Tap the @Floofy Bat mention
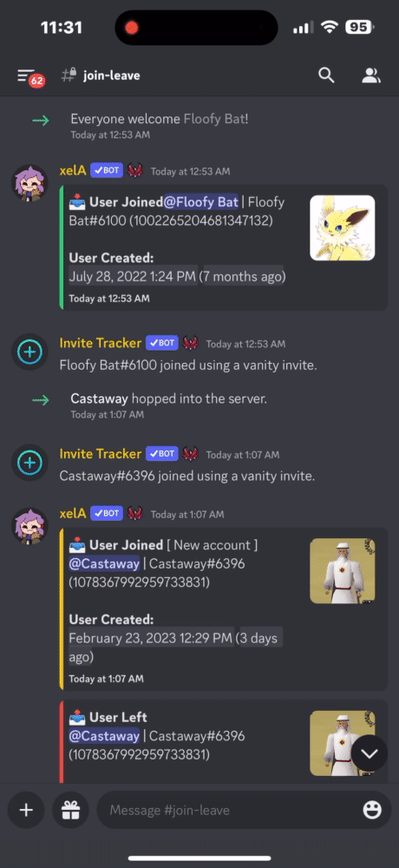This screenshot has width=399, height=868. coord(201,202)
